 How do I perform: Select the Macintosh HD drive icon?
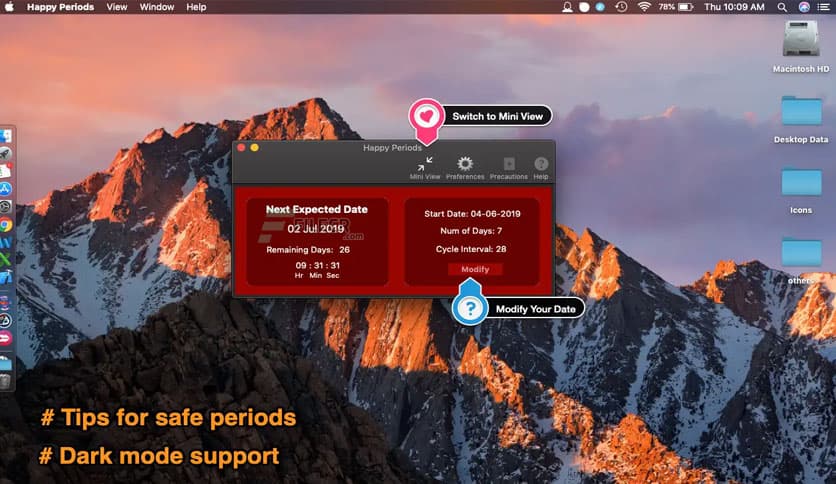click(x=801, y=40)
